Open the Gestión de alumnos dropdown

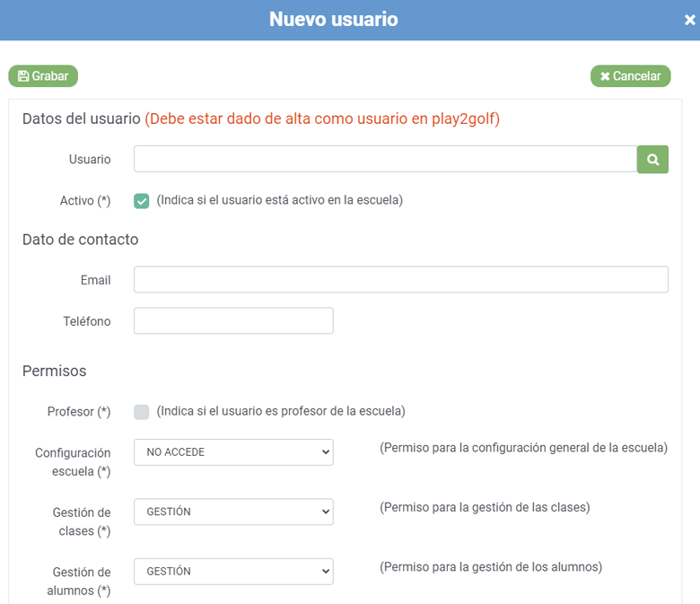[233, 572]
